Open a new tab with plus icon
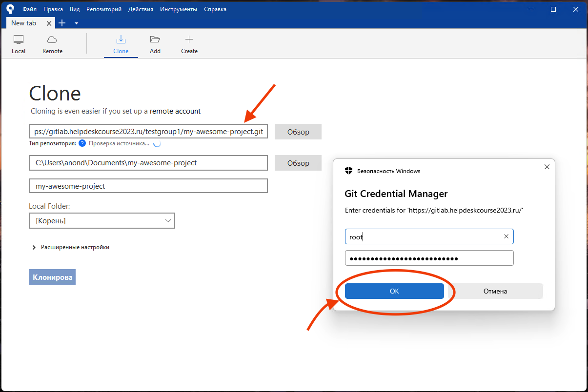The width and height of the screenshot is (588, 392). pos(62,23)
